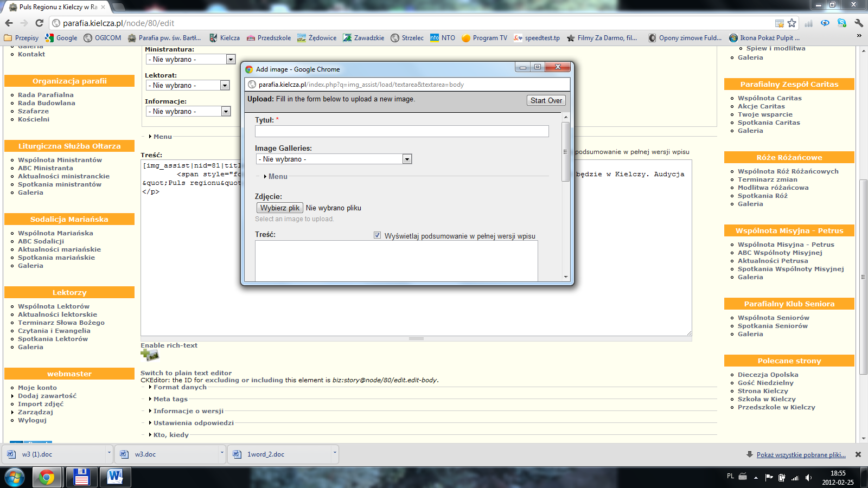Open the Kielcza bookmark
This screenshot has width=868, height=488.
[x=225, y=38]
